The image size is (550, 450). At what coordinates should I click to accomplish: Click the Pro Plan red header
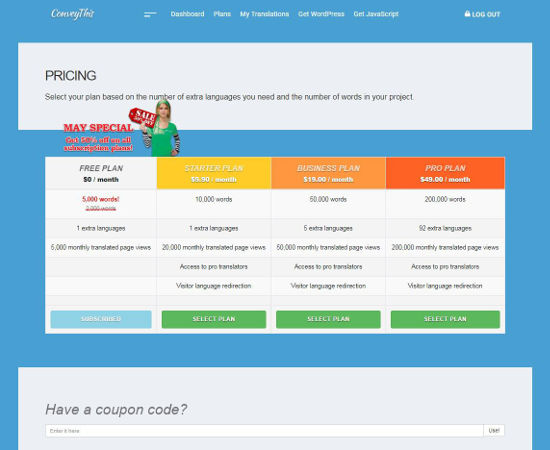(445, 173)
